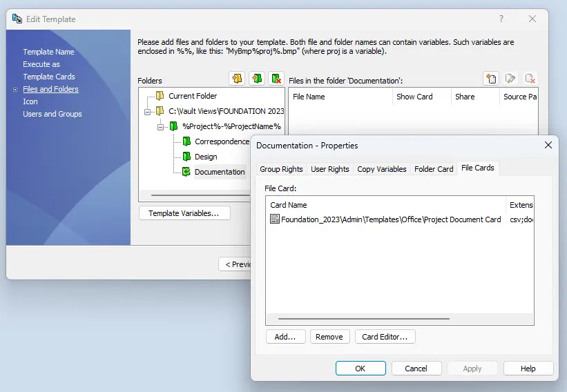Click the add existing folder icon
Viewport: 567px width, 392px height.
pyautogui.click(x=237, y=79)
